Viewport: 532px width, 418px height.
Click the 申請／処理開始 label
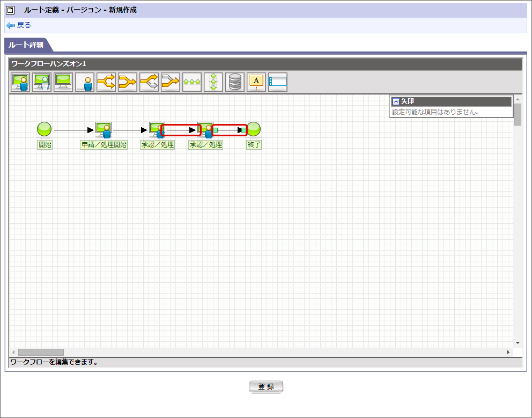[104, 145]
